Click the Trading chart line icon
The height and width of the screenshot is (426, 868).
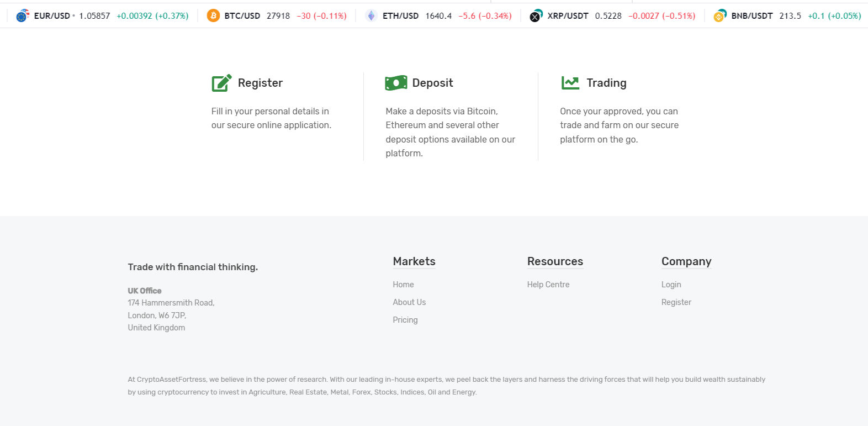pos(570,83)
